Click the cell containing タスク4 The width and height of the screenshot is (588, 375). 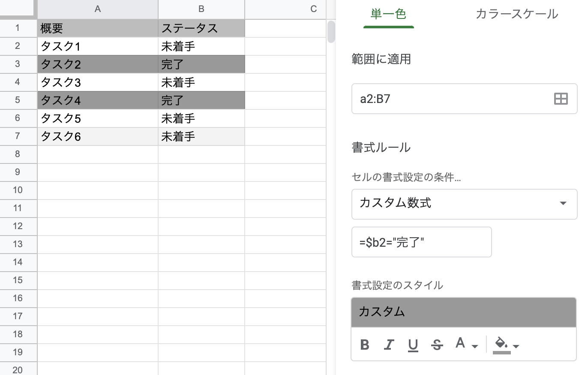coord(98,100)
